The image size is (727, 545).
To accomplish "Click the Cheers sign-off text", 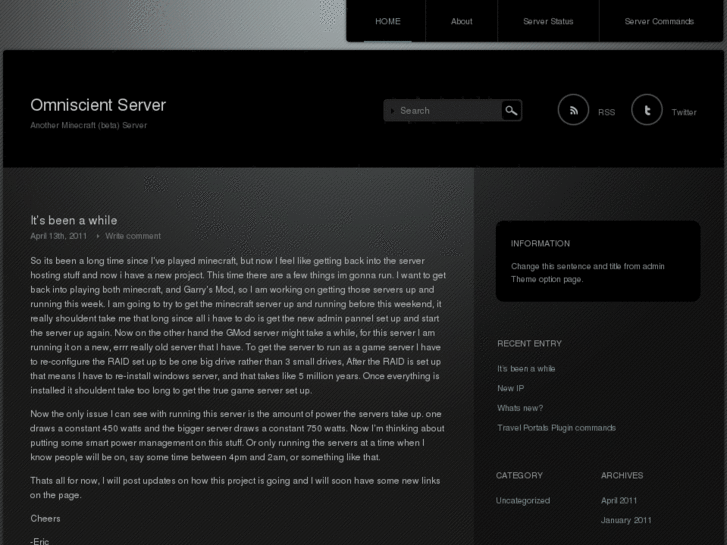I will coord(45,519).
